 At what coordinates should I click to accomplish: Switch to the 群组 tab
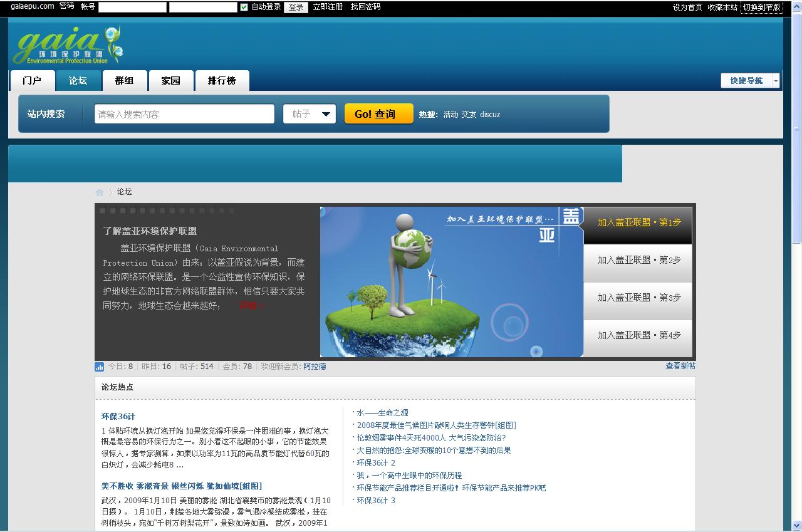click(125, 80)
